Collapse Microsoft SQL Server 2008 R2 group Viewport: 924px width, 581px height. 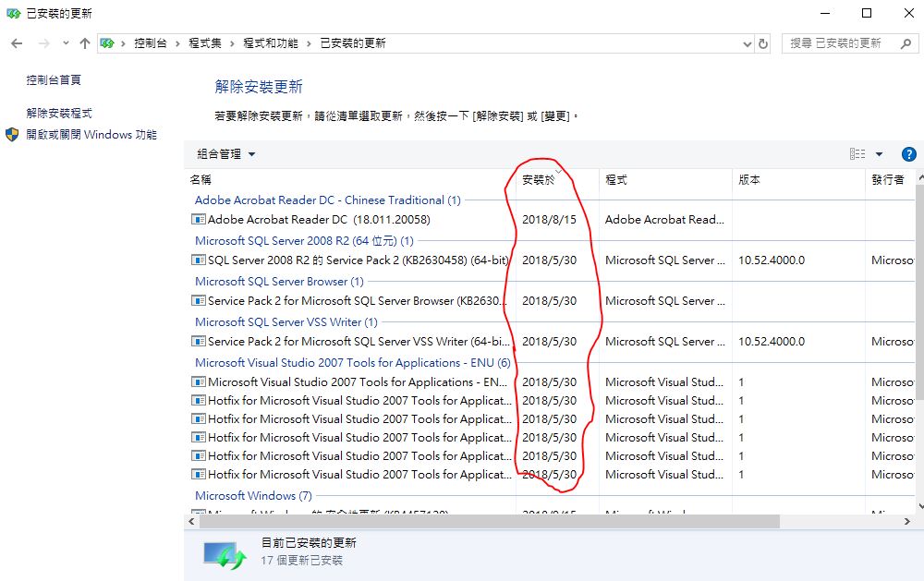coord(304,241)
